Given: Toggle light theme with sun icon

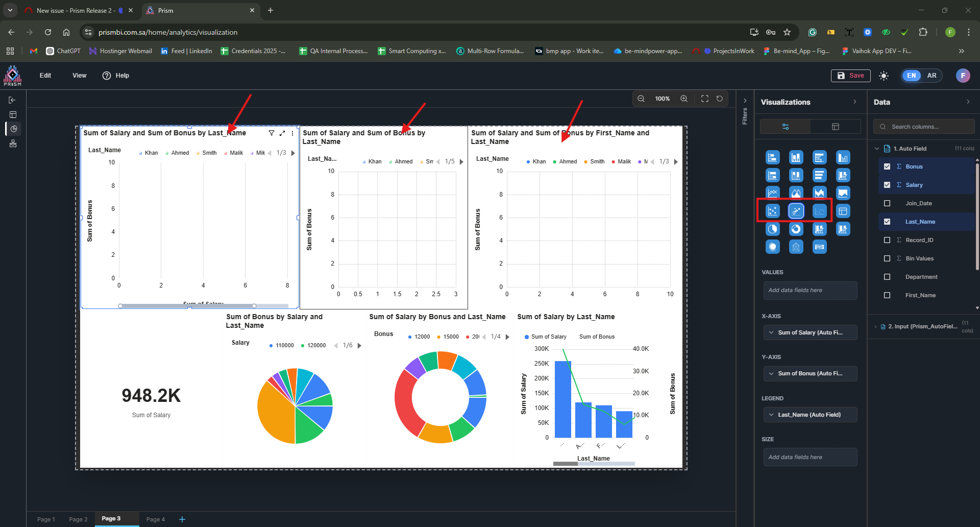Looking at the screenshot, I should click(884, 76).
